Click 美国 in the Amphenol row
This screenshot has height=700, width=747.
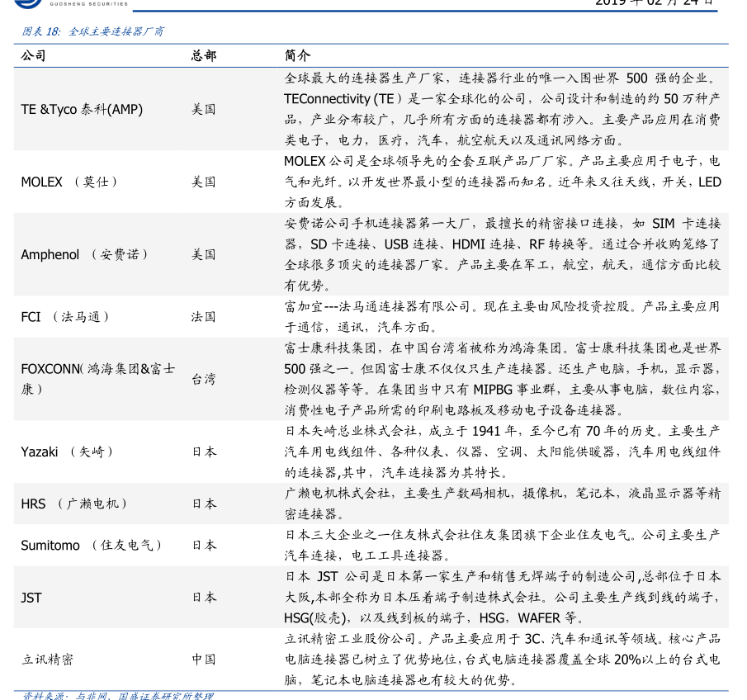coord(203,254)
